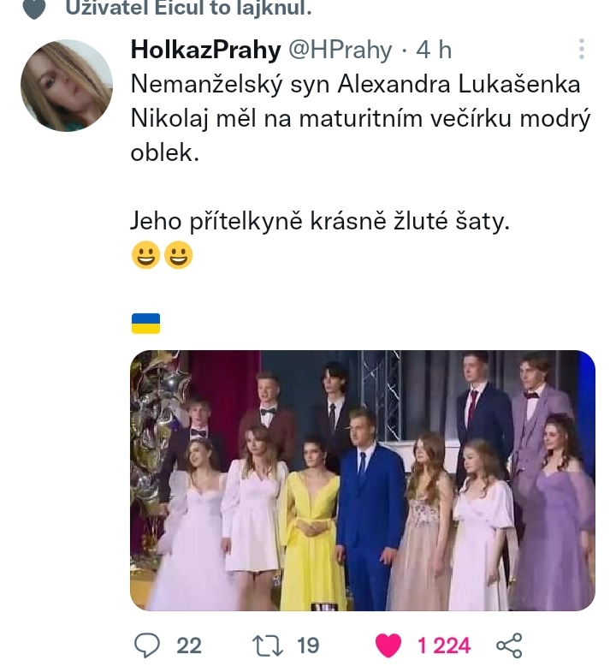Open the three-dot more options menu

point(582,49)
